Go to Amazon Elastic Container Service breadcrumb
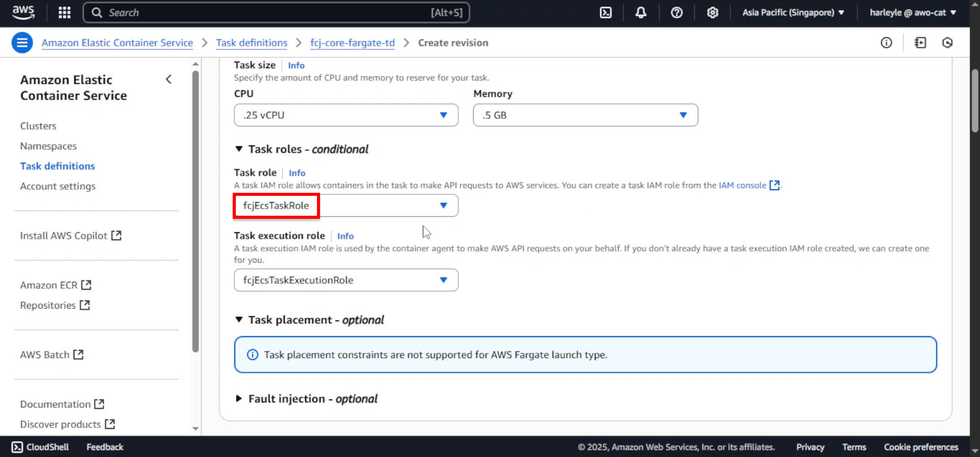 117,43
